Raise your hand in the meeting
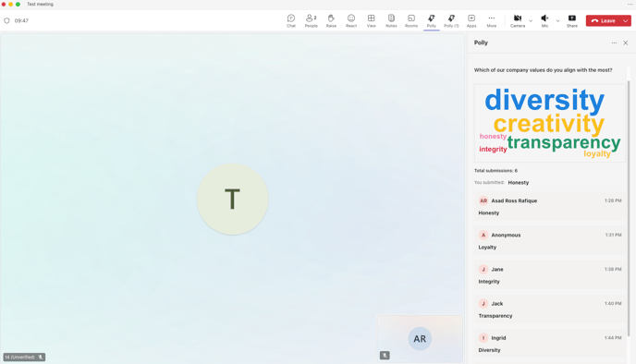636x364 pixels. [331, 20]
